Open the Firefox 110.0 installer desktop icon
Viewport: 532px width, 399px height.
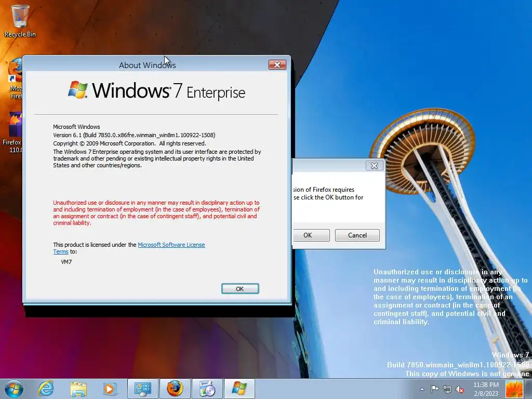click(13, 132)
